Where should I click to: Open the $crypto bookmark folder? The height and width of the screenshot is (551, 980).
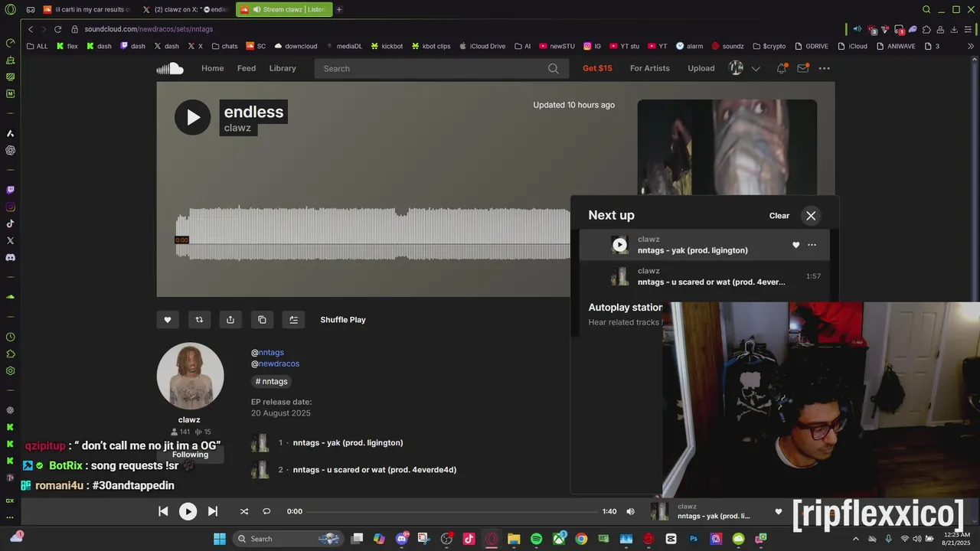(x=769, y=46)
